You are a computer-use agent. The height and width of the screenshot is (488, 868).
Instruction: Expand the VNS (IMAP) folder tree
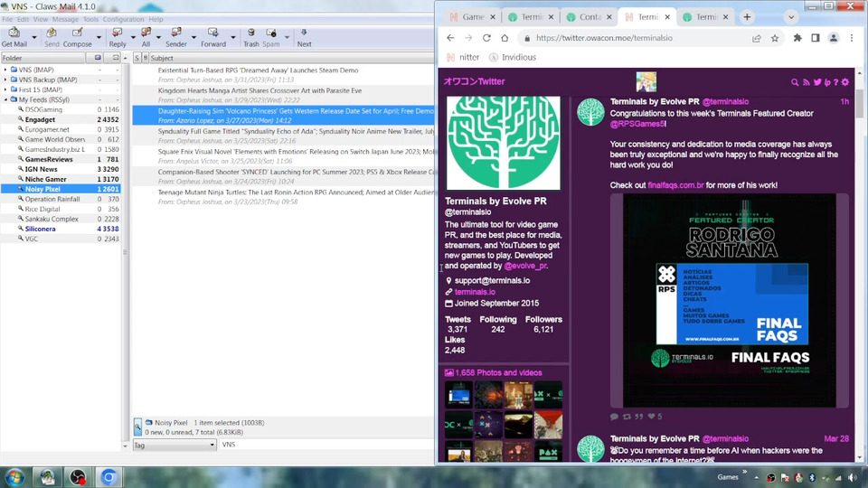[x=5, y=70]
